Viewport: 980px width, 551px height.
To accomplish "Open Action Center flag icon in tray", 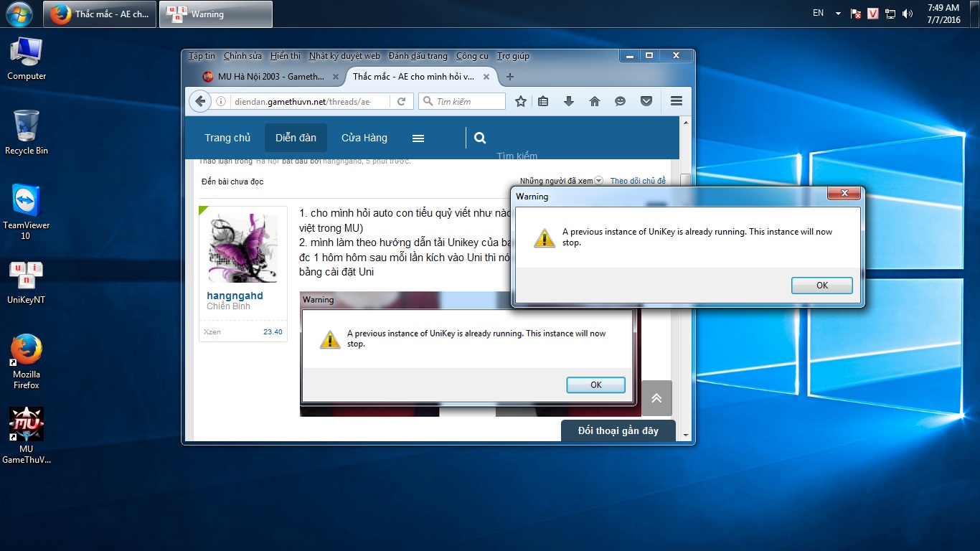I will click(x=856, y=14).
